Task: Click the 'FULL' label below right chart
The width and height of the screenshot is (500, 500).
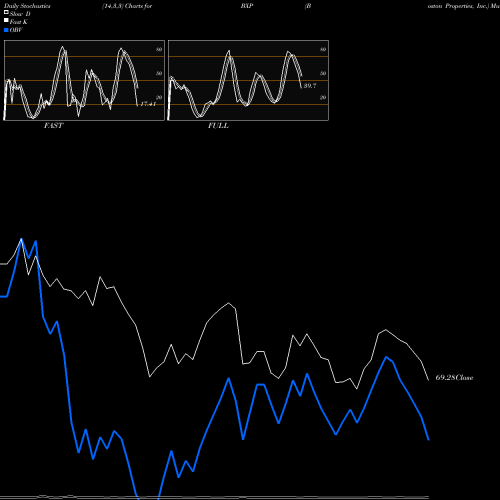Action: (218, 126)
